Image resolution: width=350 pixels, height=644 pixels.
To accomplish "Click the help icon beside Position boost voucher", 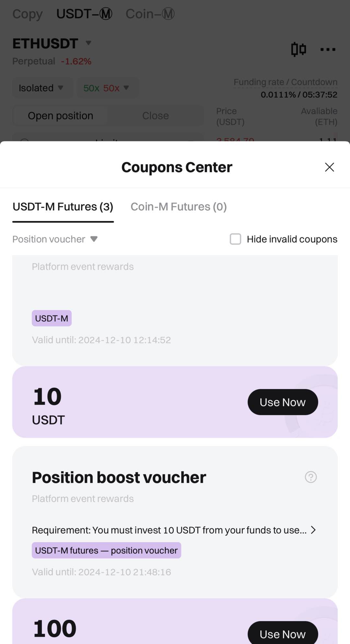I will point(310,477).
